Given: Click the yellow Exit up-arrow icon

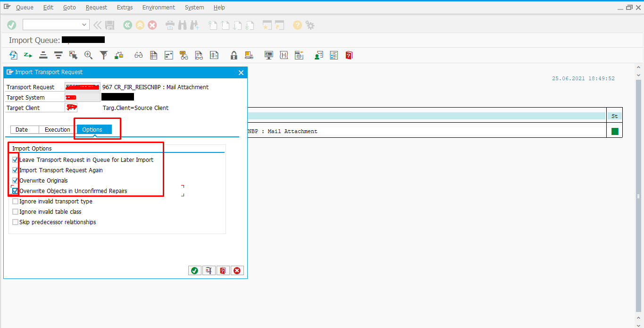Looking at the screenshot, I should pos(140,25).
